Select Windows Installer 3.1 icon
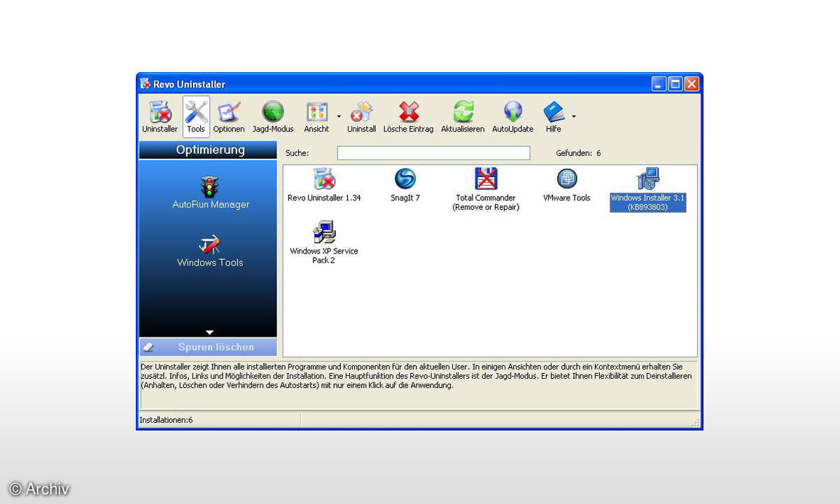Image resolution: width=840 pixels, height=504 pixels. (647, 179)
